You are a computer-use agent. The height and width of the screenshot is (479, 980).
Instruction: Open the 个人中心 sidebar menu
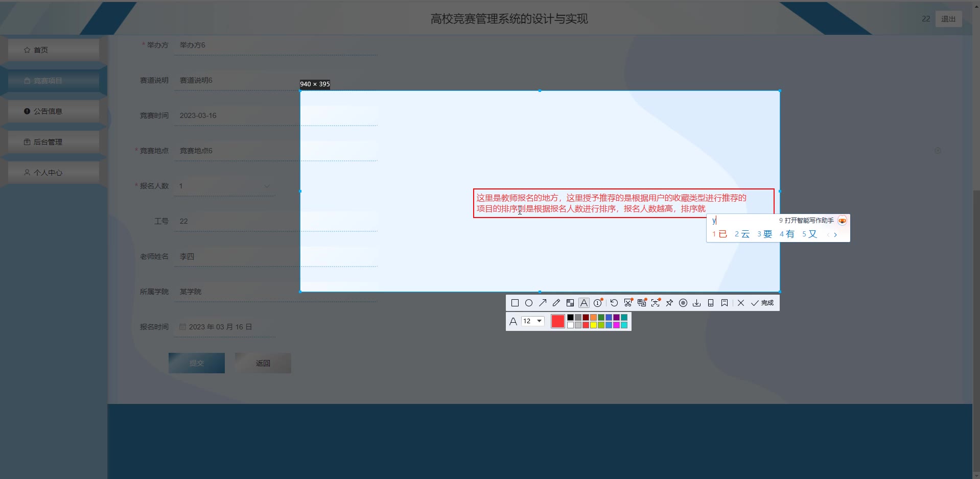[x=54, y=173]
